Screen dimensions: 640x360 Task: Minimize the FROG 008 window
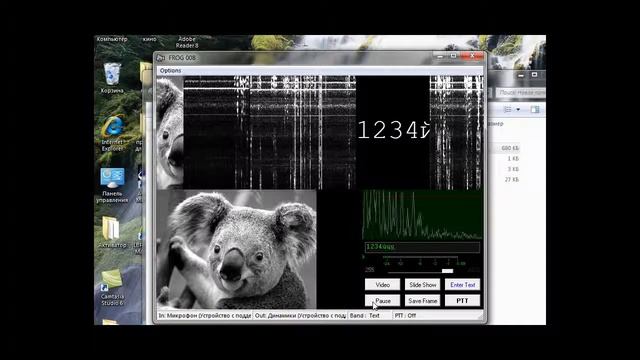pyautogui.click(x=440, y=56)
